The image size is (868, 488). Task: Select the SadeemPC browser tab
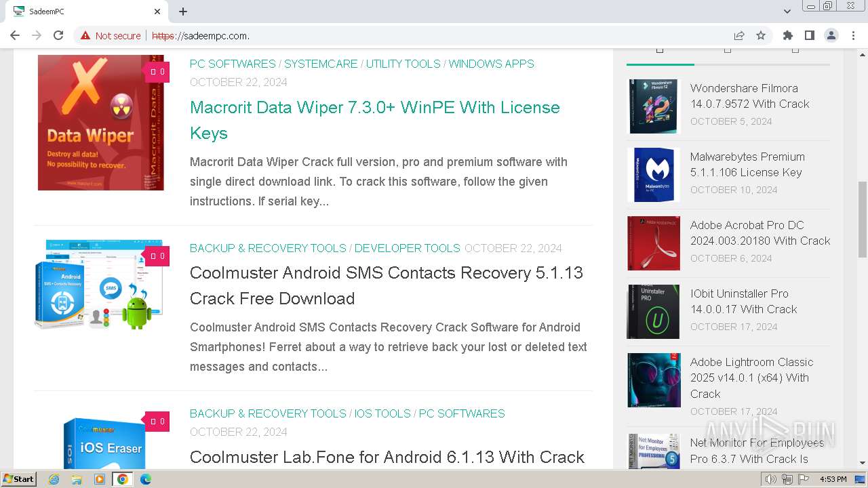(85, 12)
